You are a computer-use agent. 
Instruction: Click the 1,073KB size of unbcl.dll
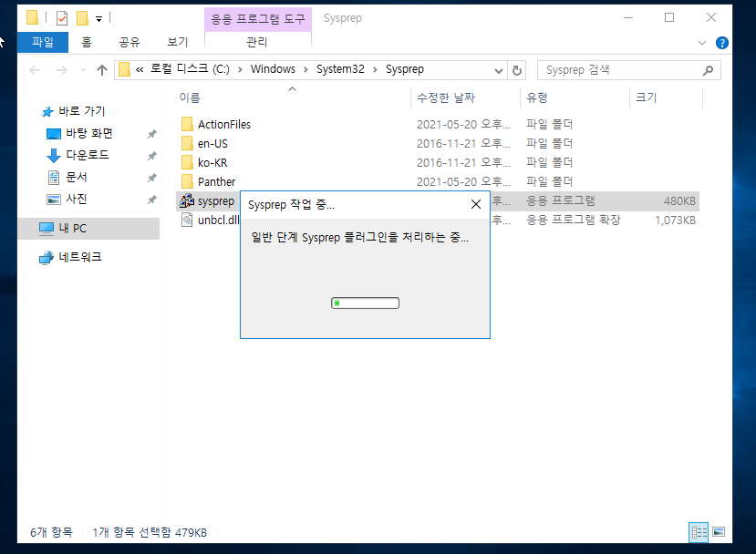675,221
